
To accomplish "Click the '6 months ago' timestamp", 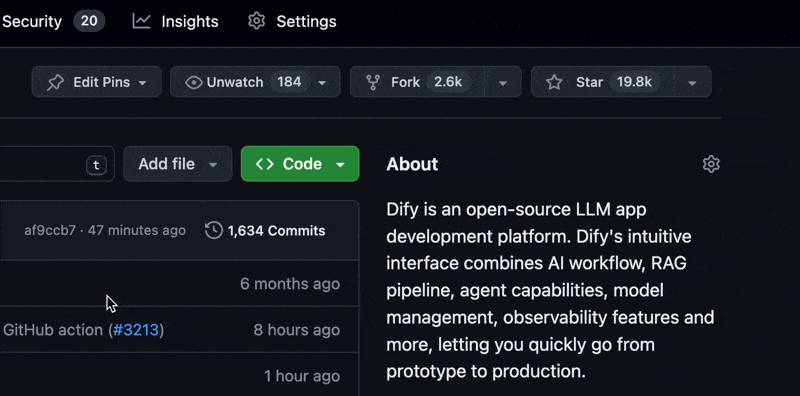I will [x=290, y=284].
